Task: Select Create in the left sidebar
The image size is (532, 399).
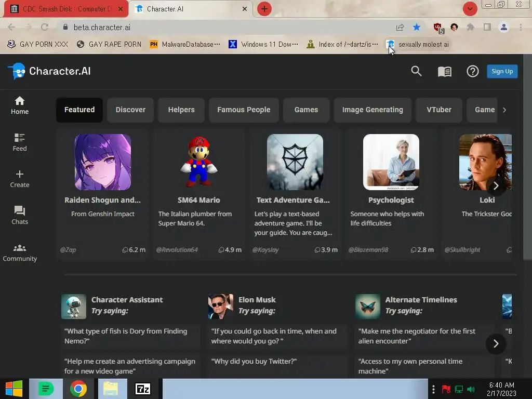Action: pyautogui.click(x=20, y=179)
